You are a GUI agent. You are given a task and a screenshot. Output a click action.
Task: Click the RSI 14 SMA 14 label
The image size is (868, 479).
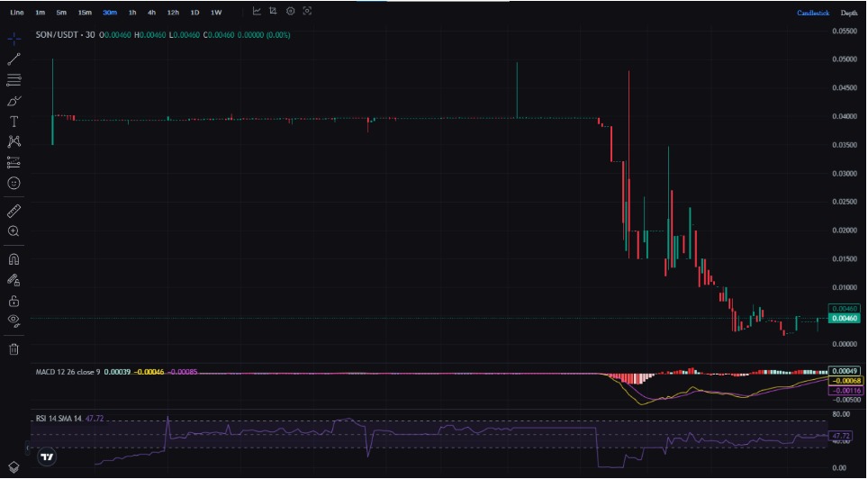pos(59,419)
